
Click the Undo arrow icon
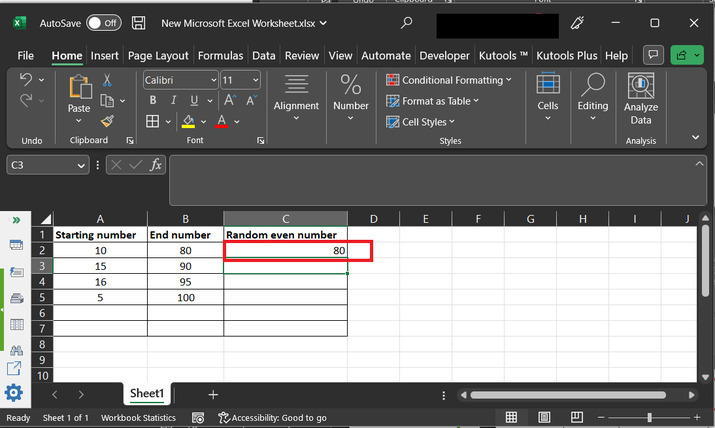click(x=26, y=79)
